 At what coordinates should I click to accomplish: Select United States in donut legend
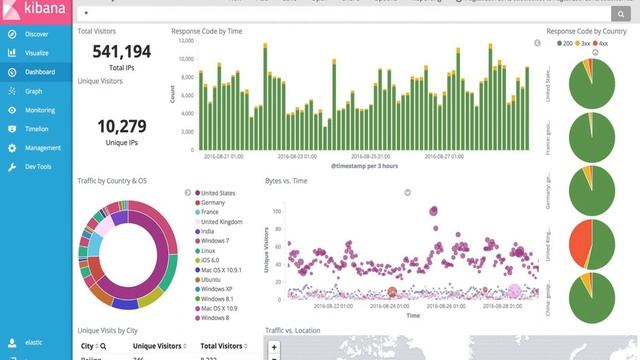(215, 193)
